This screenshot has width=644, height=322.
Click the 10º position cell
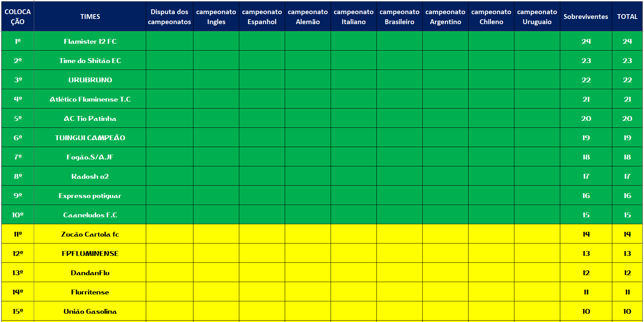point(18,215)
